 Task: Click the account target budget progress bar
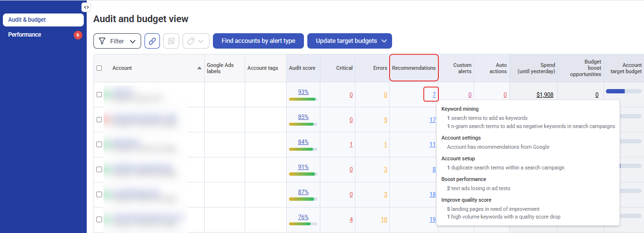[623, 91]
